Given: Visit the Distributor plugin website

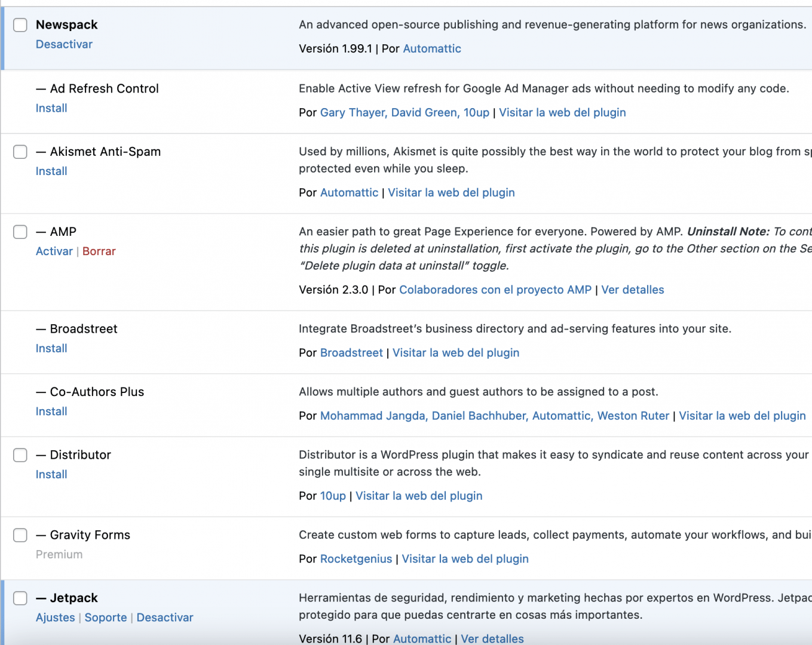Looking at the screenshot, I should [419, 496].
